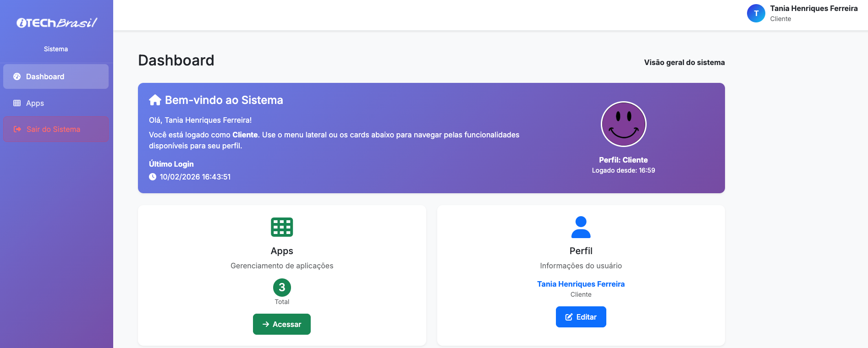This screenshot has width=868, height=348.
Task: Click the '10/02/2026 16:43:51' login timestamp
Action: coord(195,177)
